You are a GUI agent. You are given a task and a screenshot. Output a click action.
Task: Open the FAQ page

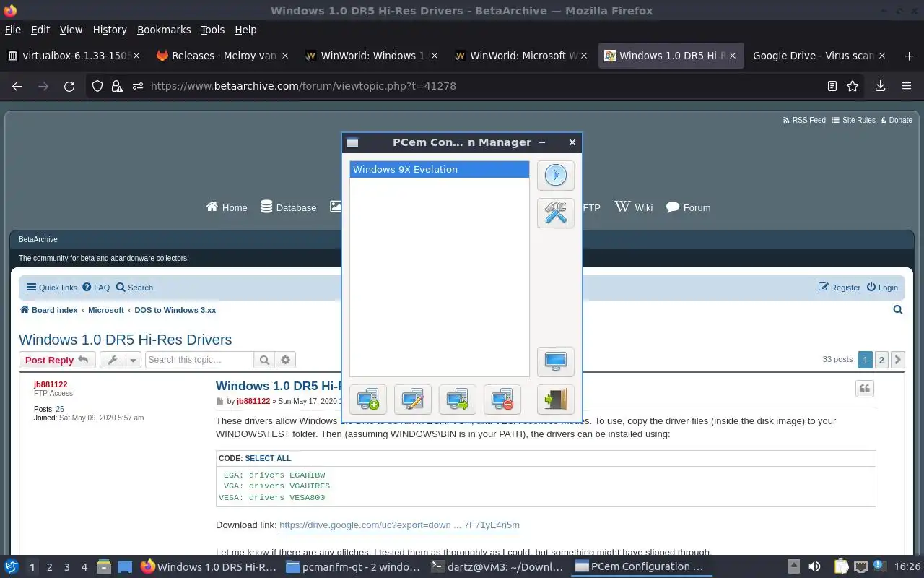96,288
